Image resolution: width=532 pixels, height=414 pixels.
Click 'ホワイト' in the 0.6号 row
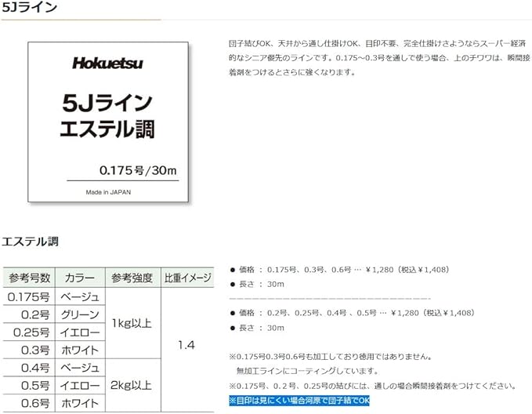tap(80, 403)
